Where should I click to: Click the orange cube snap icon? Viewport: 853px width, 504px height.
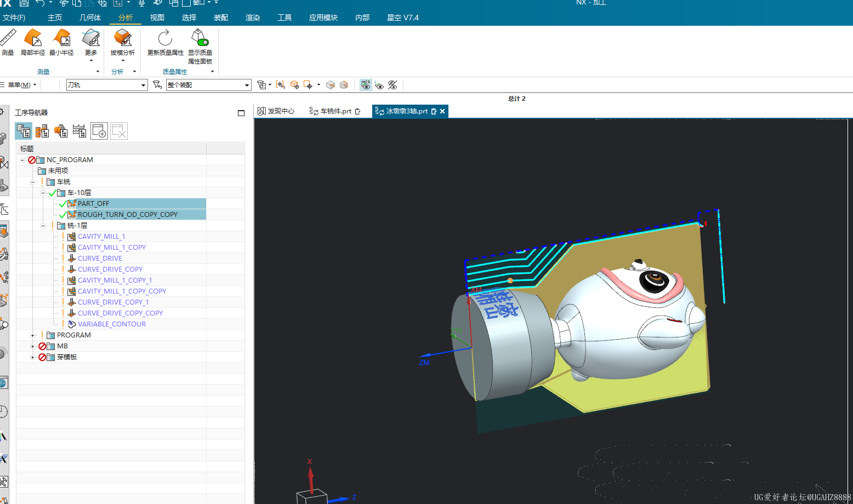click(x=294, y=85)
